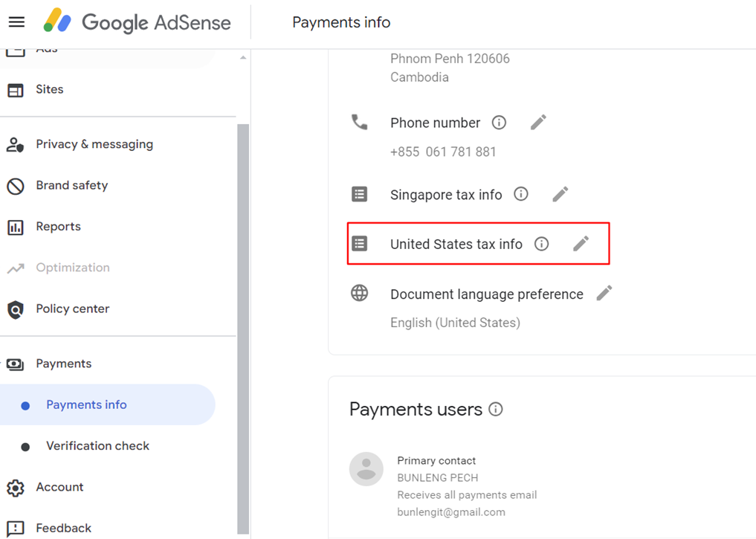756x539 pixels.
Task: Select Verification check submenu item
Action: pos(97,446)
